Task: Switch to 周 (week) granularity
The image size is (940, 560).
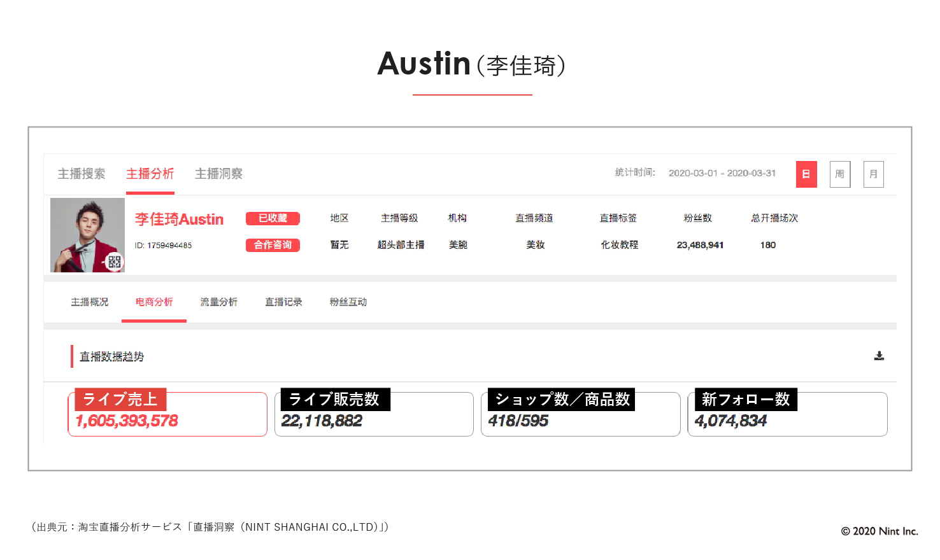Action: pyautogui.click(x=839, y=174)
